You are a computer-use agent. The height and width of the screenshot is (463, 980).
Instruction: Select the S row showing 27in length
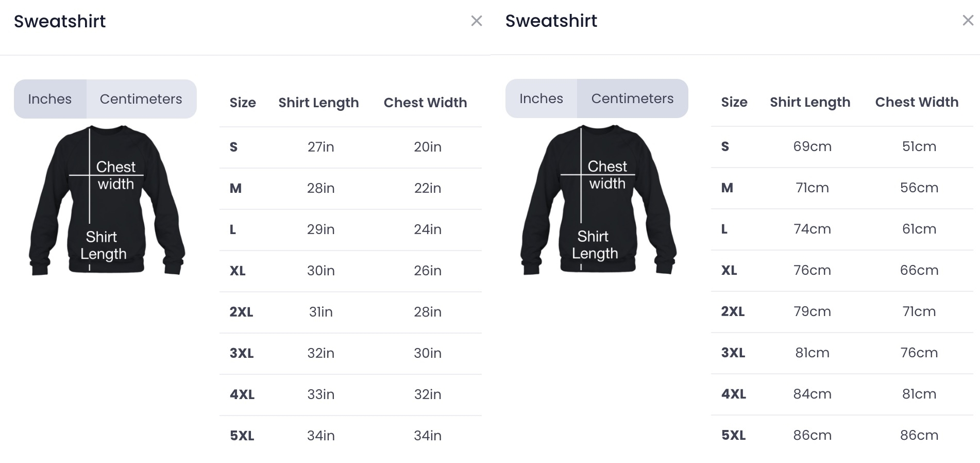pos(350,147)
